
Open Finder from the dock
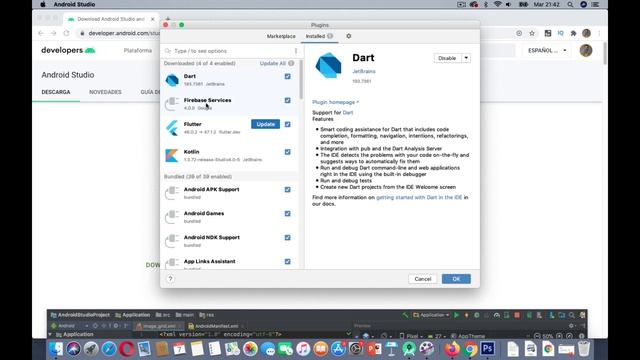pyautogui.click(x=56, y=349)
